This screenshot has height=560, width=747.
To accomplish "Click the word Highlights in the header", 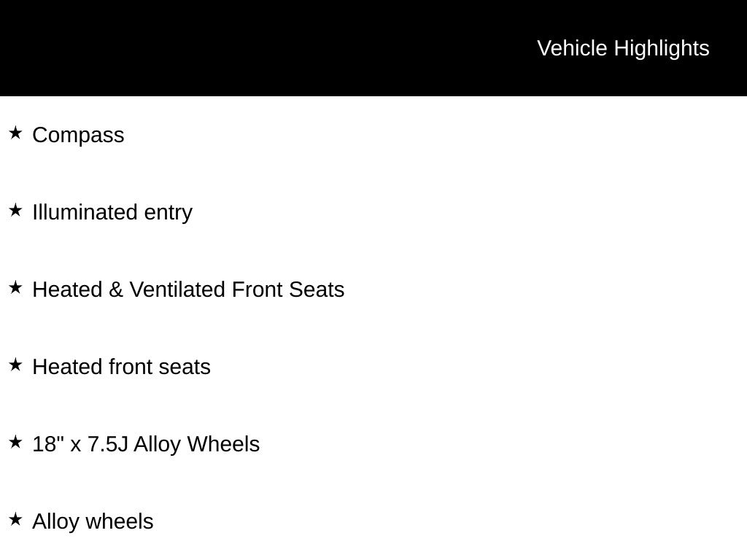I will pos(661,48).
